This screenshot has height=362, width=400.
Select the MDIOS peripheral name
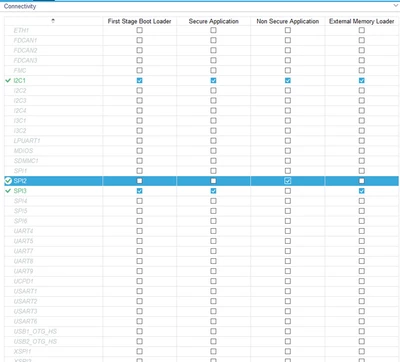pyautogui.click(x=23, y=151)
